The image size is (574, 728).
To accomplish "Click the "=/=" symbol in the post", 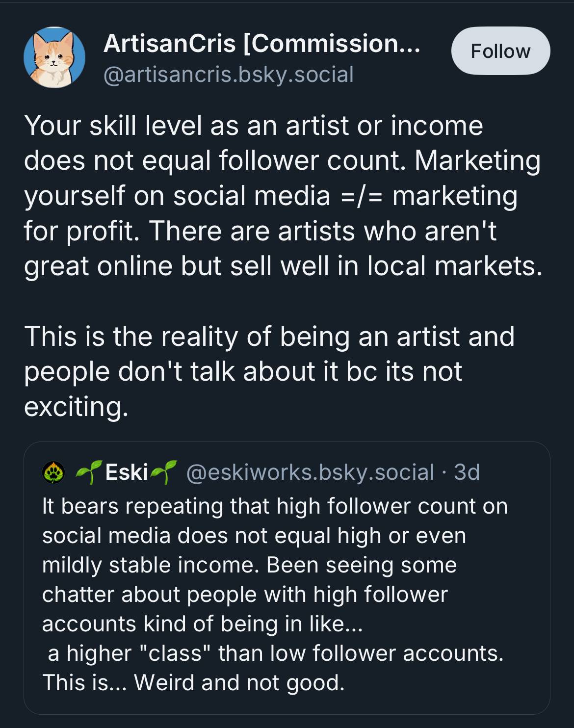I will point(361,196).
